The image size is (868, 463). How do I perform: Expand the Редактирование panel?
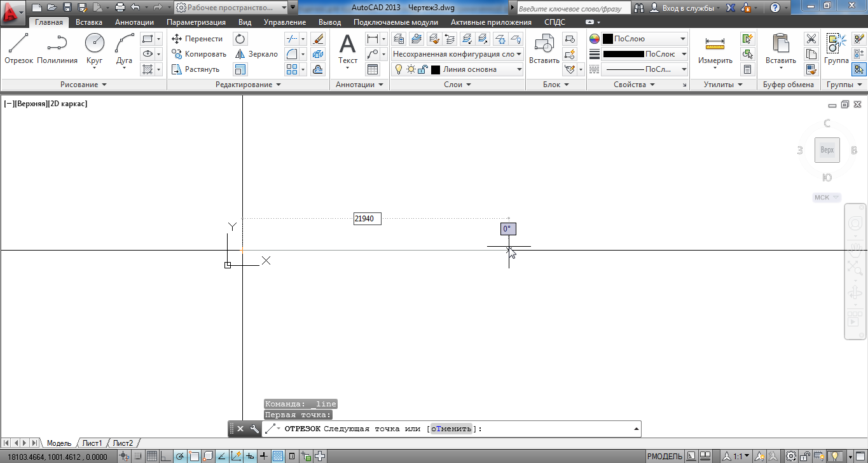coord(248,85)
